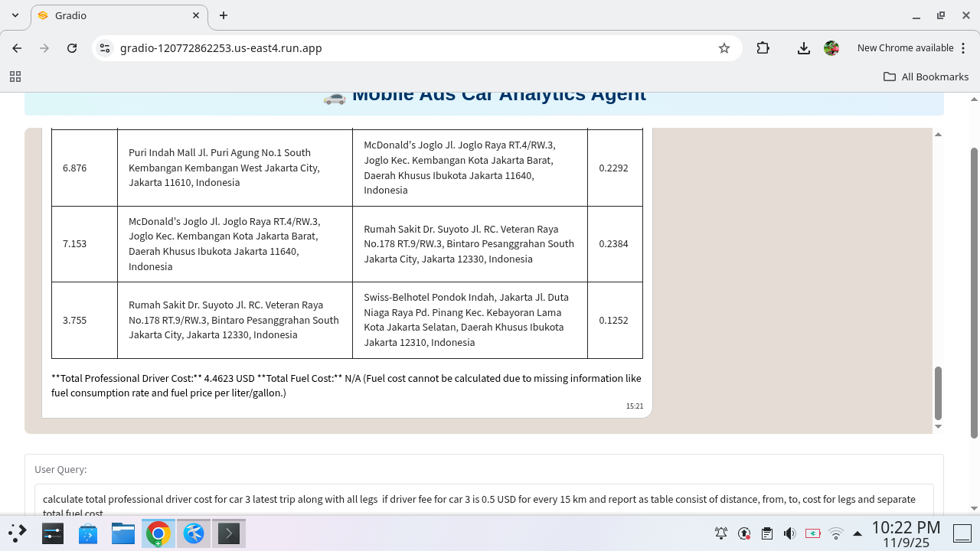Open the clipboard tray icon
Screen dimensions: 980x551
pyautogui.click(x=767, y=533)
